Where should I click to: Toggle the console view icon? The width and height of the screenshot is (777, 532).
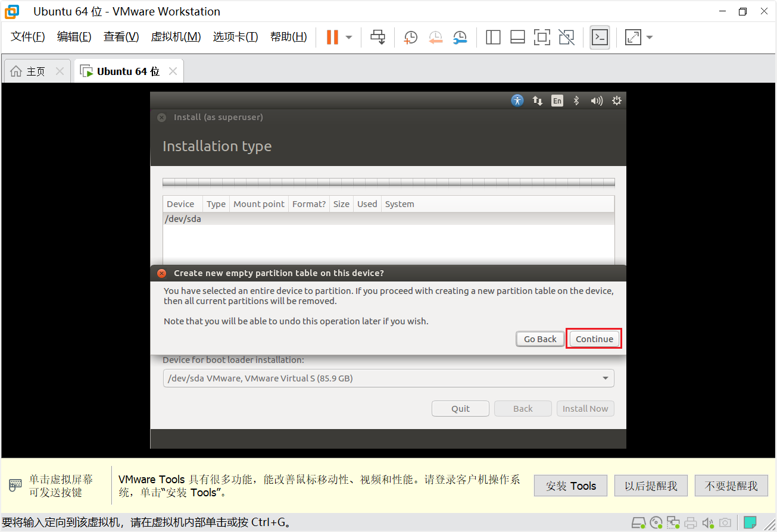pos(600,37)
